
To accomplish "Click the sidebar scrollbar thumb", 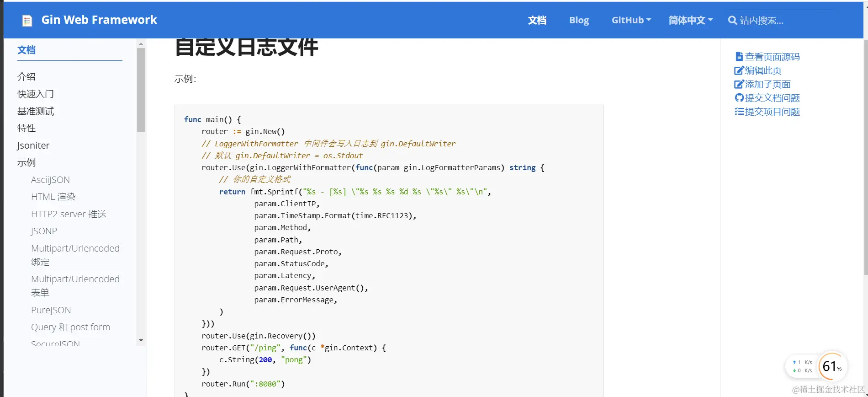I will (x=141, y=90).
